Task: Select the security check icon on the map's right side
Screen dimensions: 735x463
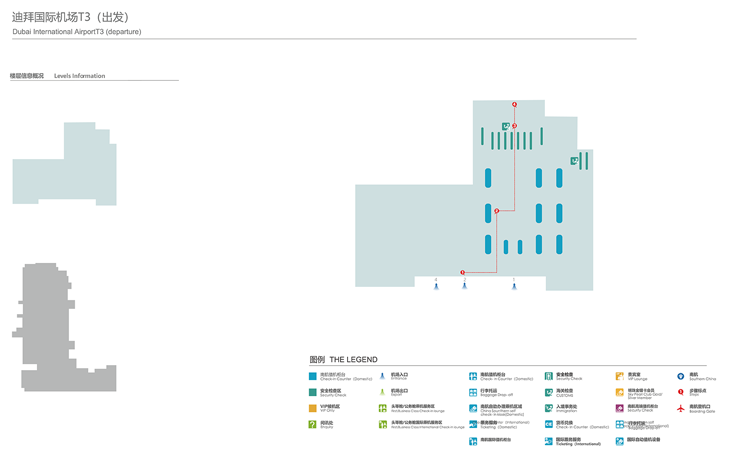Action: 575,160
